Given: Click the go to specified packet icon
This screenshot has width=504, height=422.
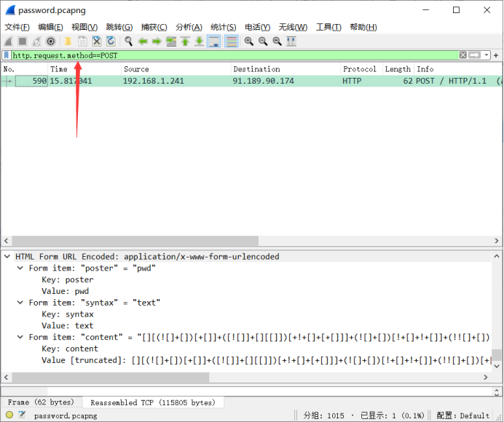Looking at the screenshot, I should pos(171,41).
